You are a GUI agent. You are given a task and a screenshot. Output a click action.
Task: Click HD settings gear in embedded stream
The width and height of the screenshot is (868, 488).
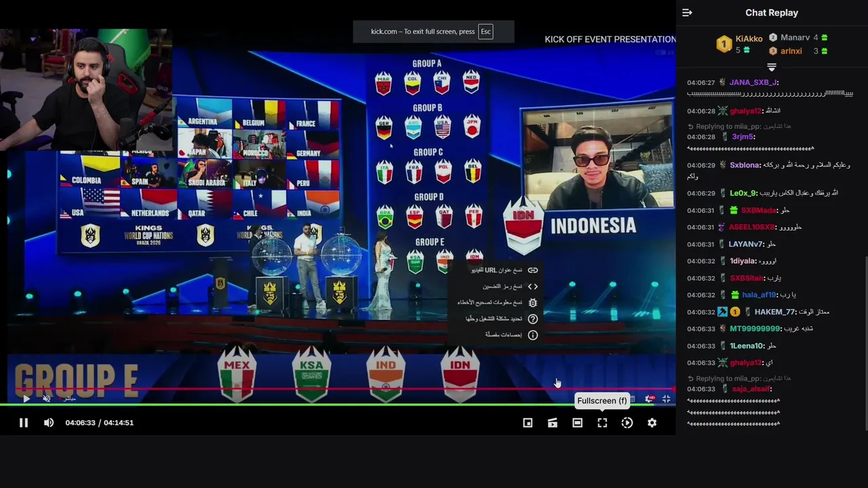(x=649, y=399)
